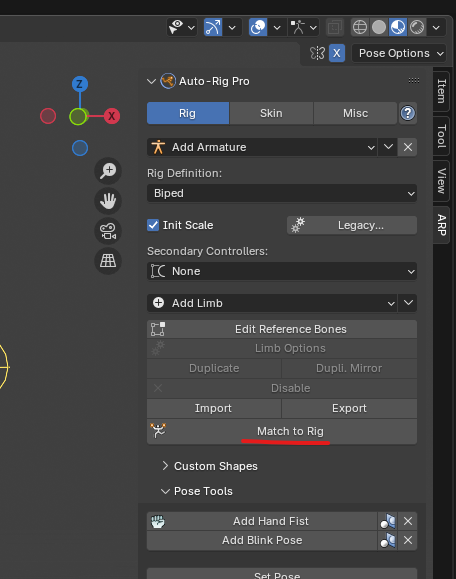Open the Tool sidebar tab
Image resolution: width=456 pixels, height=579 pixels.
[x=441, y=136]
